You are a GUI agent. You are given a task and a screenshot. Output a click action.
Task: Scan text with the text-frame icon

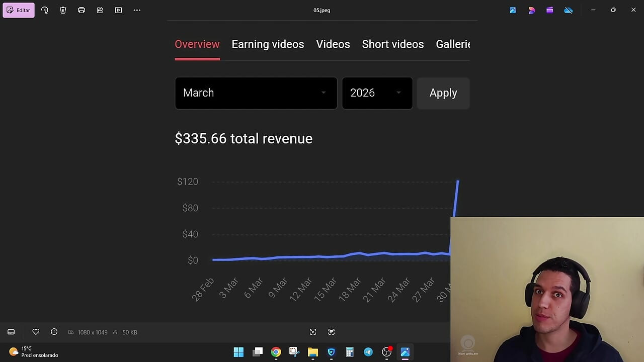point(331,332)
